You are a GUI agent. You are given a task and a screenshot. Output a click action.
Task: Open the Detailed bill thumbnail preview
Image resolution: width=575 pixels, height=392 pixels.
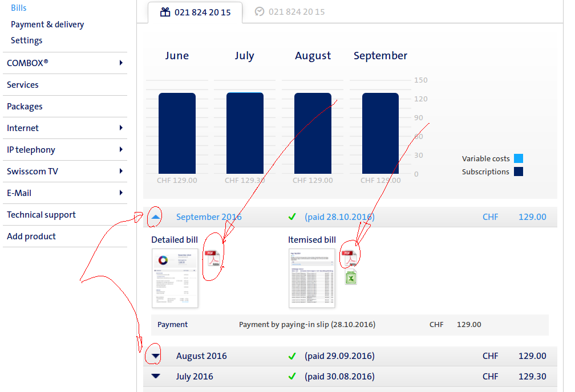click(175, 278)
